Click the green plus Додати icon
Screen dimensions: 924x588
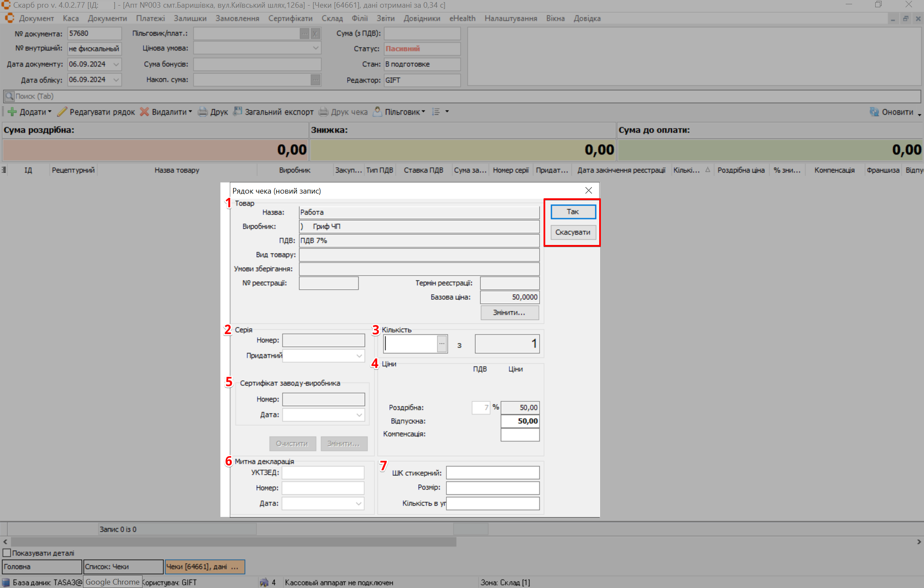(x=12, y=112)
